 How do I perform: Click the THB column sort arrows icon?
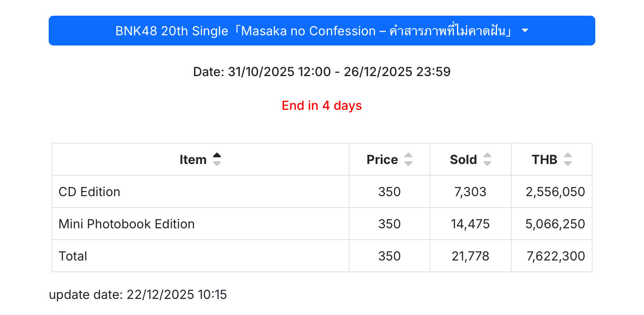coord(568,159)
